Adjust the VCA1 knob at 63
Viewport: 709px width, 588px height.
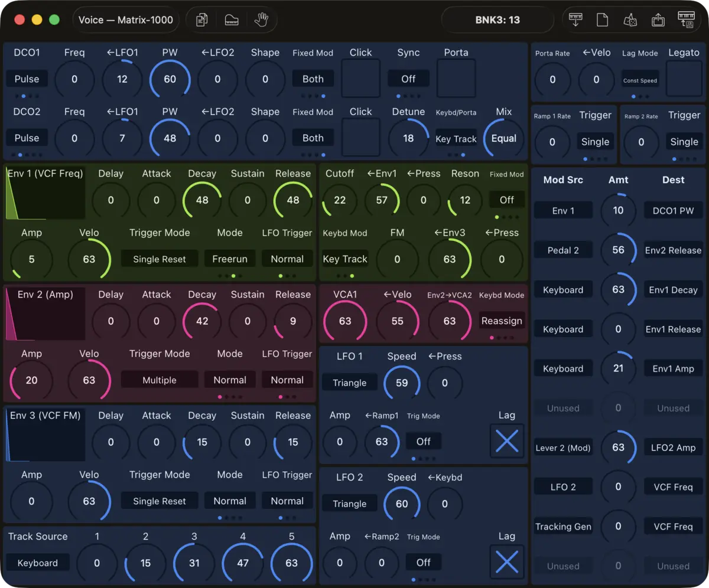pos(345,321)
